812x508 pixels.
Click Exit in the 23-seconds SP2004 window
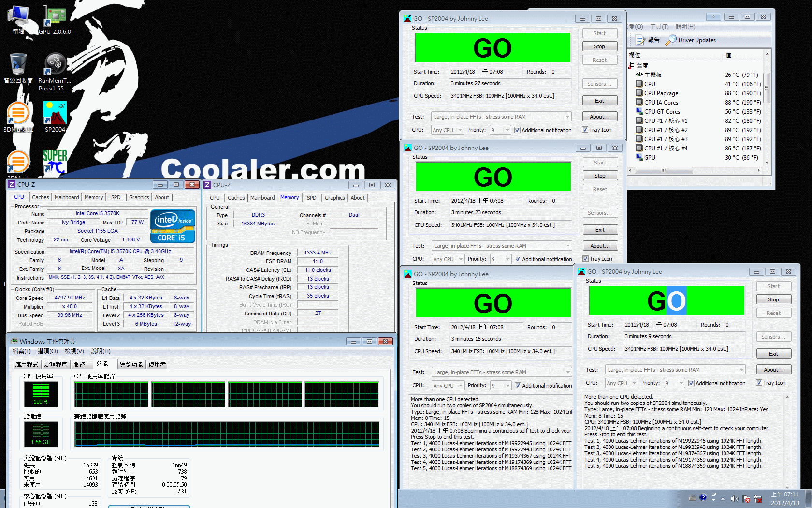coord(600,230)
